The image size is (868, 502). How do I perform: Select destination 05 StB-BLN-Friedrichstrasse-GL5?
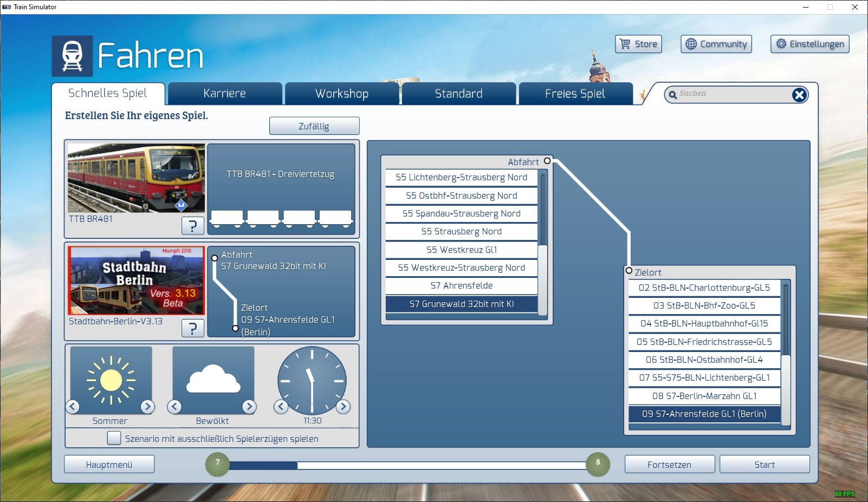pyautogui.click(x=704, y=342)
